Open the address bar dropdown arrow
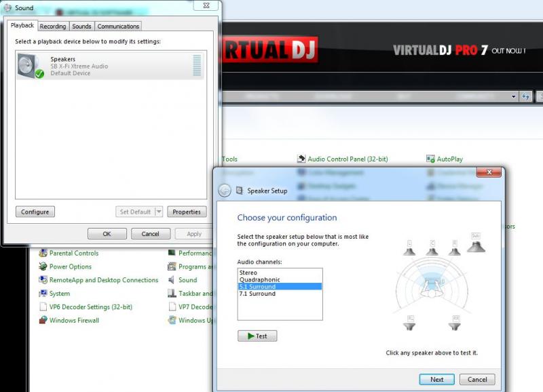The height and width of the screenshot is (392, 543). pos(514,96)
